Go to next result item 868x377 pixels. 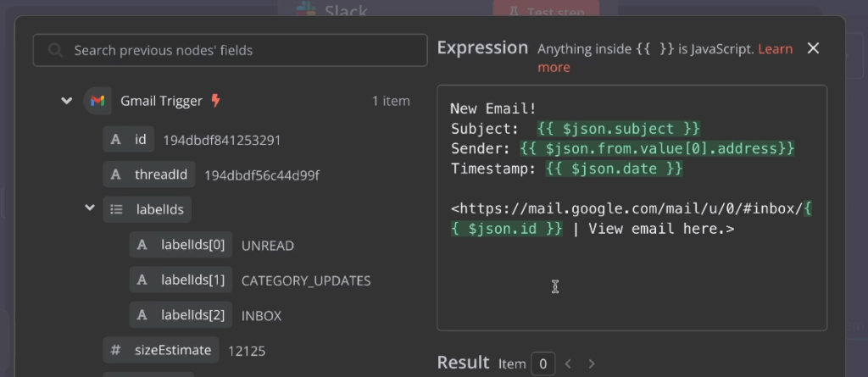coord(592,363)
